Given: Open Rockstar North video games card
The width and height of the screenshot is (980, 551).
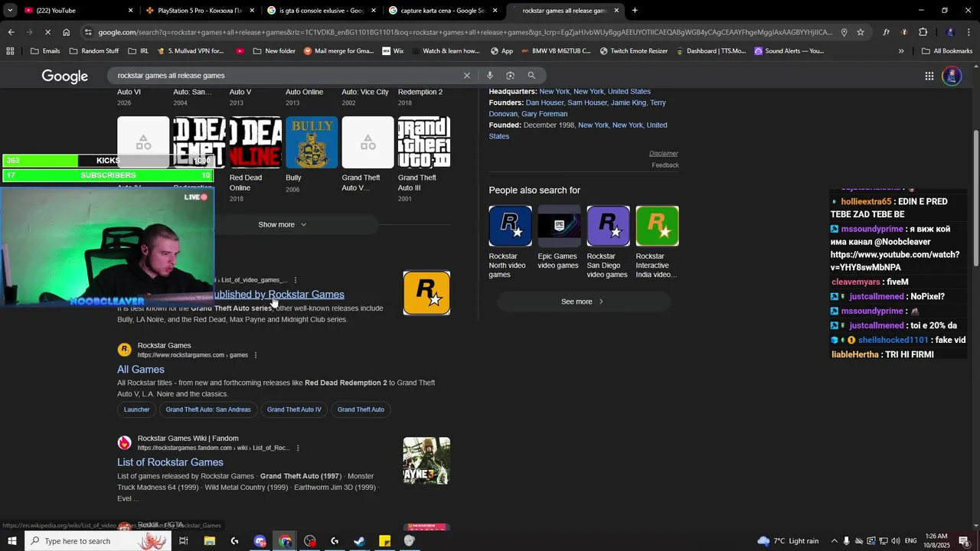Looking at the screenshot, I should pyautogui.click(x=510, y=243).
